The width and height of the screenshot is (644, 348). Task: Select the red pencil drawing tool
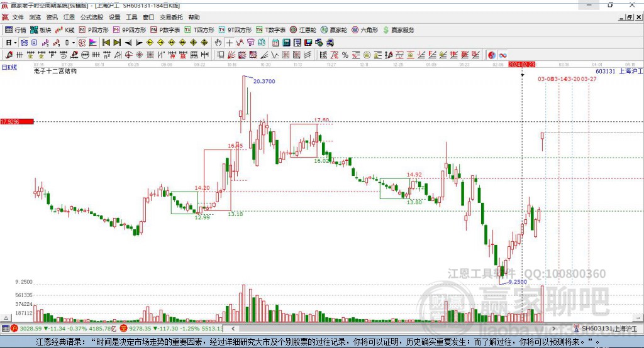[9, 55]
